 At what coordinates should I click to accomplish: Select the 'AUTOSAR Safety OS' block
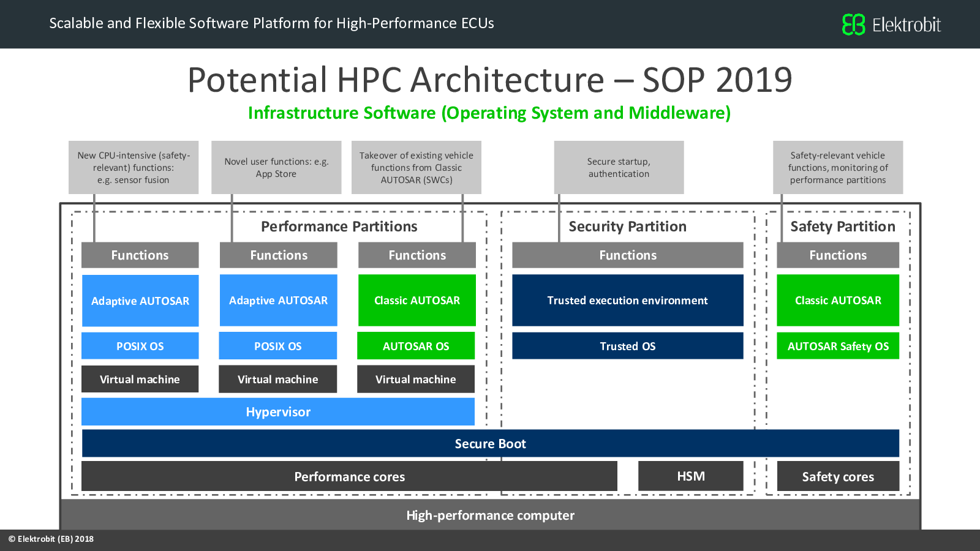(838, 346)
